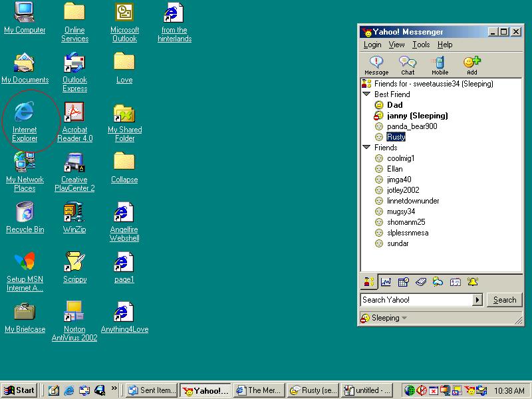Image resolution: width=532 pixels, height=399 pixels.
Task: Click the Message icon in Yahoo! Messenger
Action: [x=376, y=65]
